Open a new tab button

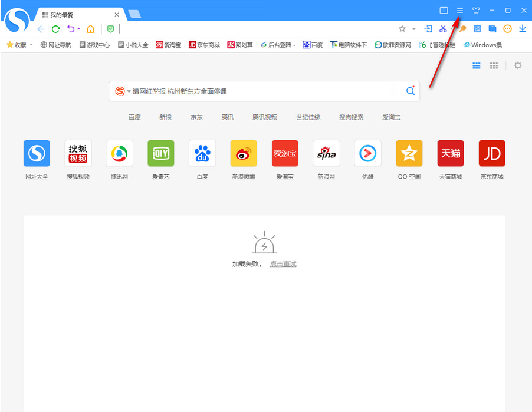click(x=134, y=14)
